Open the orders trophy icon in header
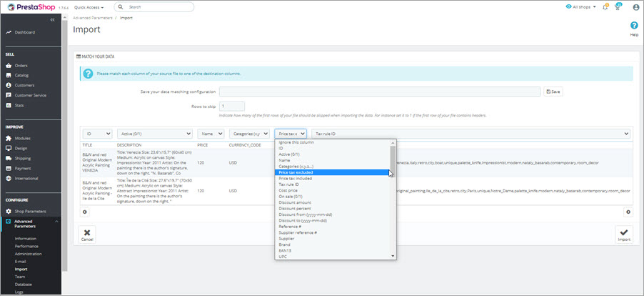 [618, 7]
